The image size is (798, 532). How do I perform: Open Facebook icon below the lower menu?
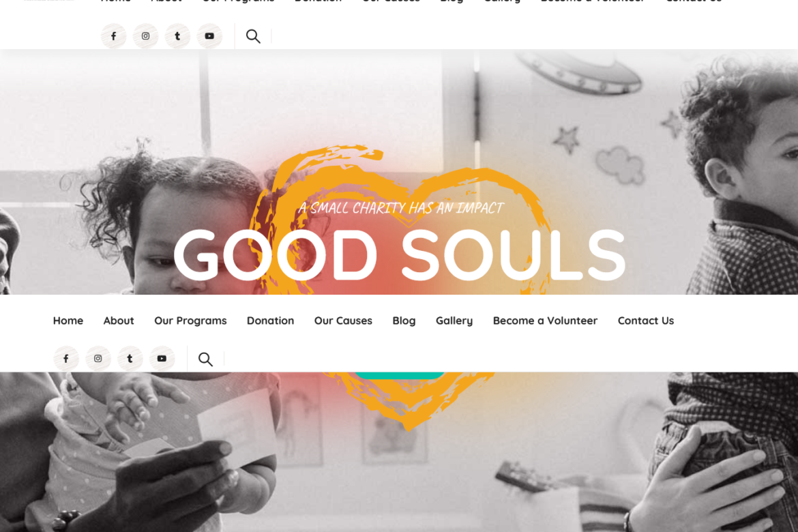[66, 358]
